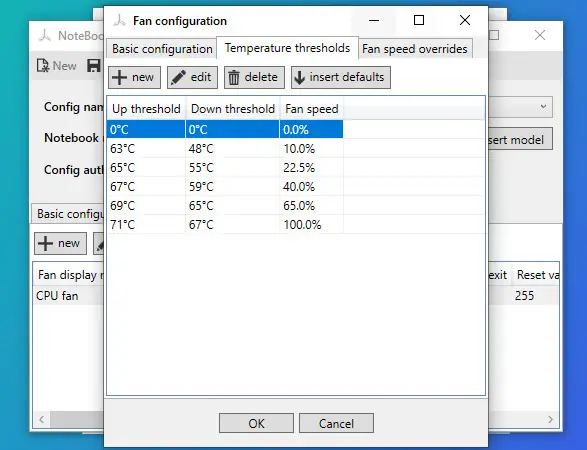
Task: Click the edit pencil button
Action: point(192,77)
